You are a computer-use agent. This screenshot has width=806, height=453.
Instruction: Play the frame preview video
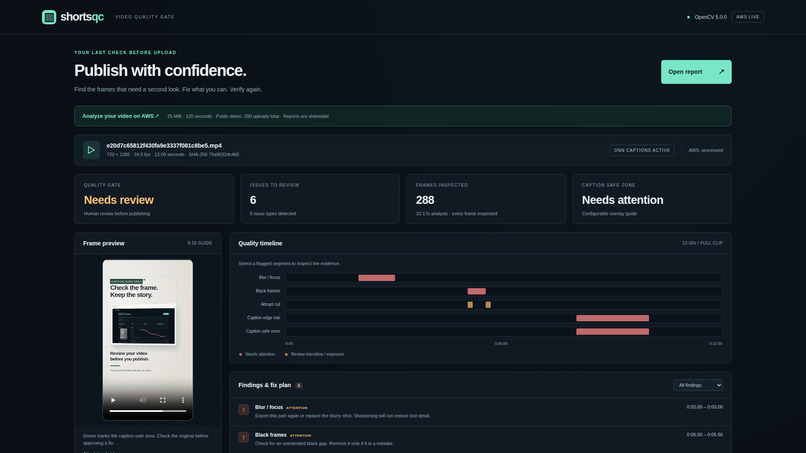113,400
